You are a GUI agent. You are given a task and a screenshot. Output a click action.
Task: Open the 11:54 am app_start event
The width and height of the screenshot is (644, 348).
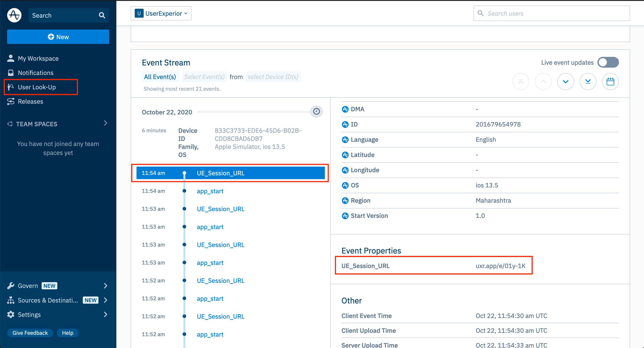click(210, 191)
